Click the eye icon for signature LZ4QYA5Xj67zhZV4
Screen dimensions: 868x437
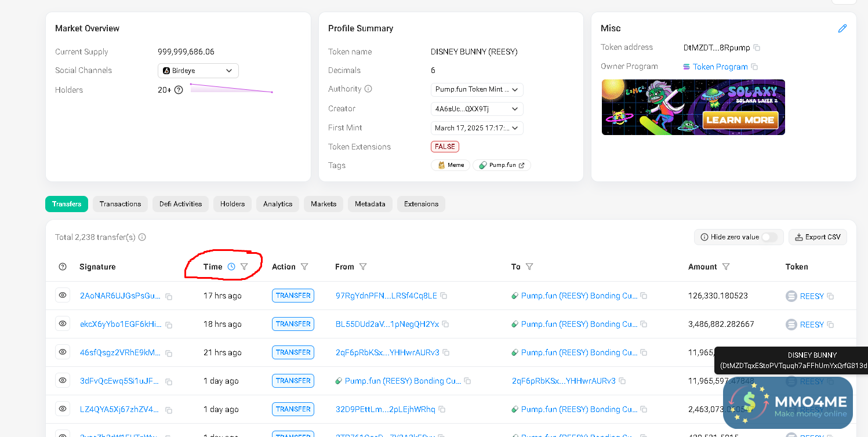coord(63,409)
